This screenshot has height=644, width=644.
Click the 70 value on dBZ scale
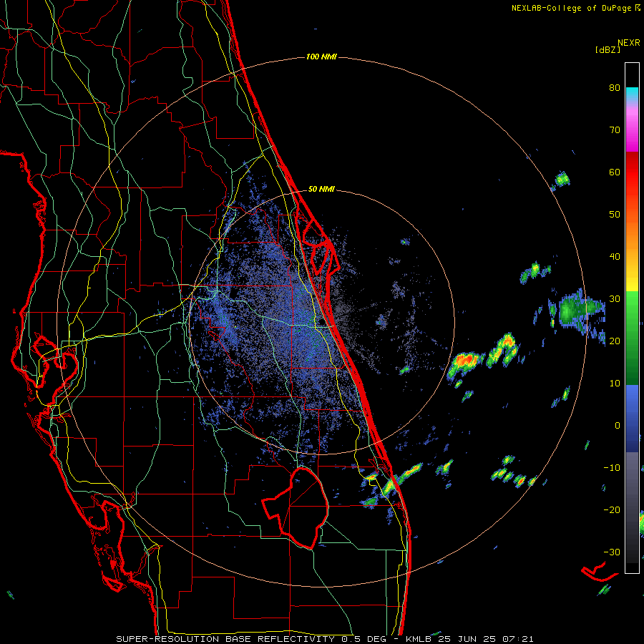[x=615, y=130]
